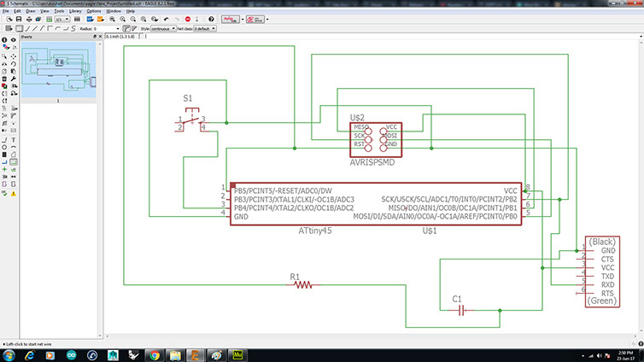The image size is (644, 362).
Task: Expand the PCB service dropdown arrow
Action: tap(267, 20)
